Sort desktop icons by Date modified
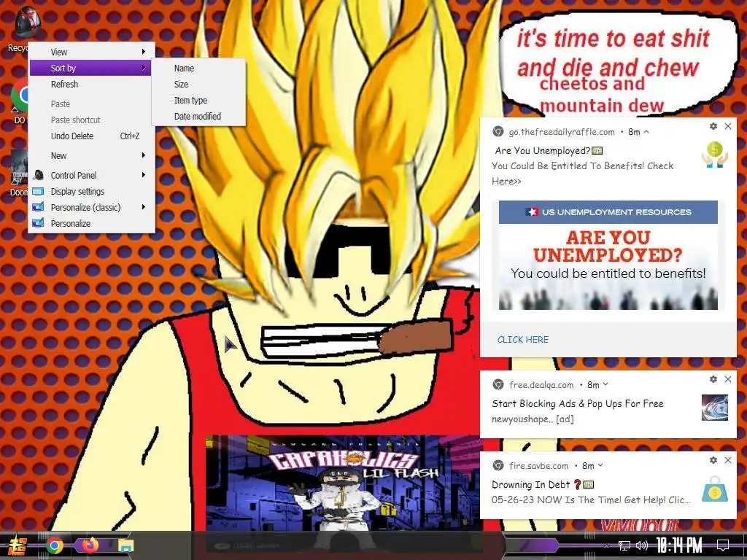The image size is (747, 560). (198, 117)
